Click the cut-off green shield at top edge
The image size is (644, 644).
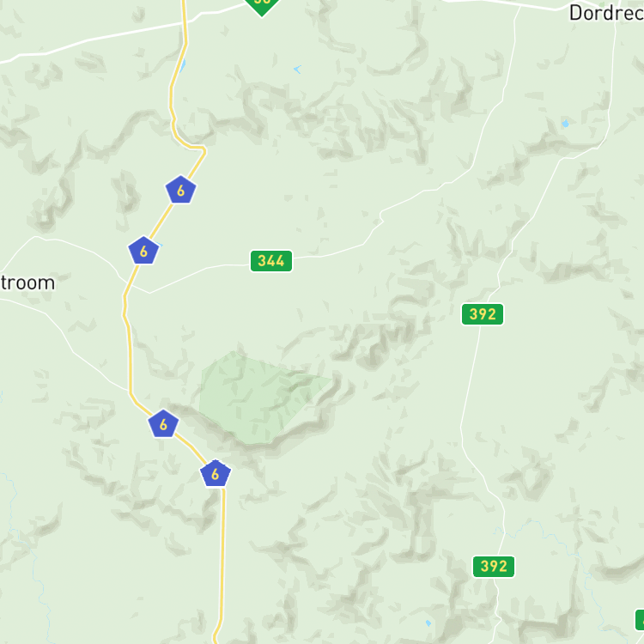click(262, 7)
